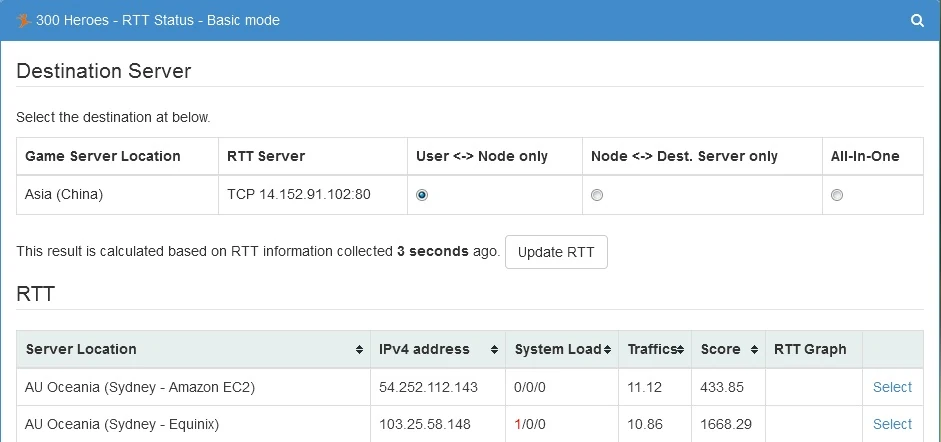The height and width of the screenshot is (442, 941).
Task: Click the IP address 54.252.112.143 cell
Action: tap(429, 387)
